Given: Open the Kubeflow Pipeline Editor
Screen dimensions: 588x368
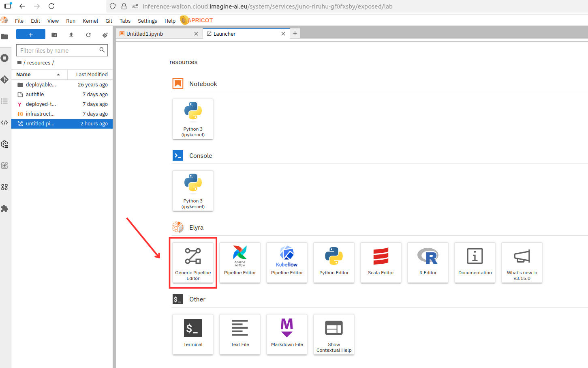Looking at the screenshot, I should click(x=287, y=262).
